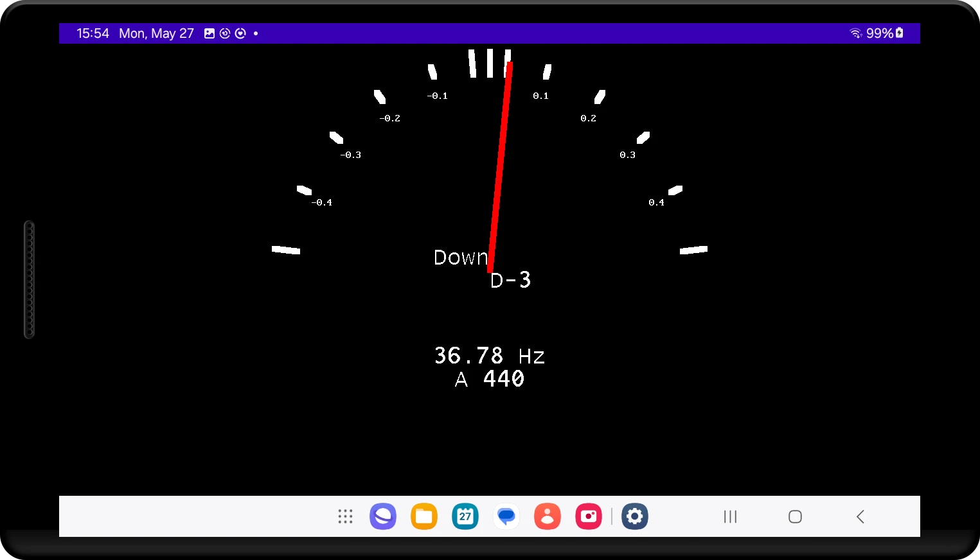
Task: Click the red tuner needle
Action: pyautogui.click(x=500, y=167)
